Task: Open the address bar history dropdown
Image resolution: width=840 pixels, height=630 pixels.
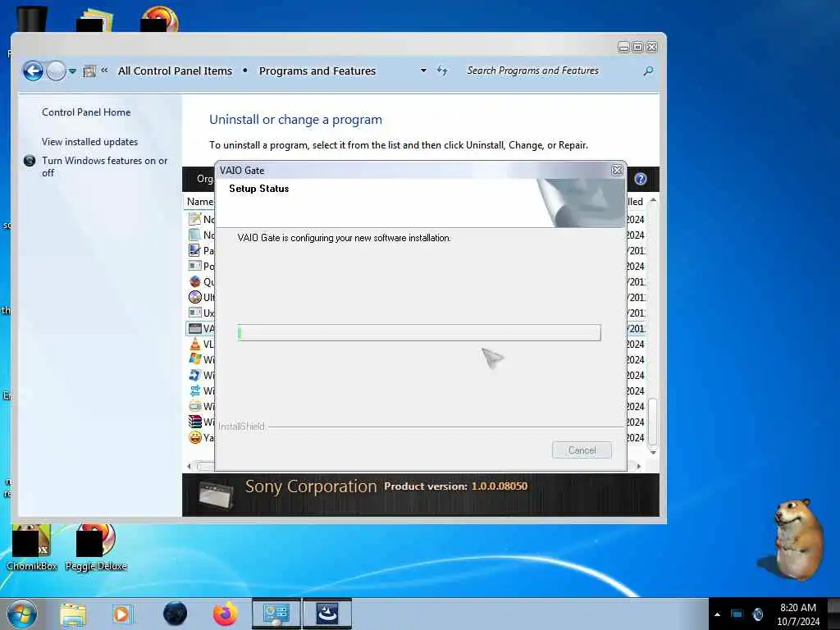Action: [x=423, y=71]
